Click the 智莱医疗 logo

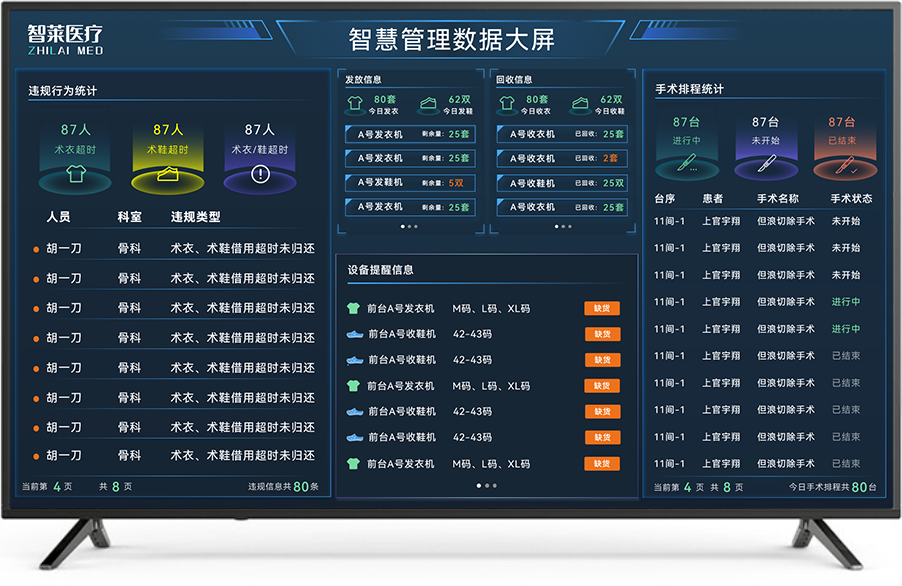[66, 40]
